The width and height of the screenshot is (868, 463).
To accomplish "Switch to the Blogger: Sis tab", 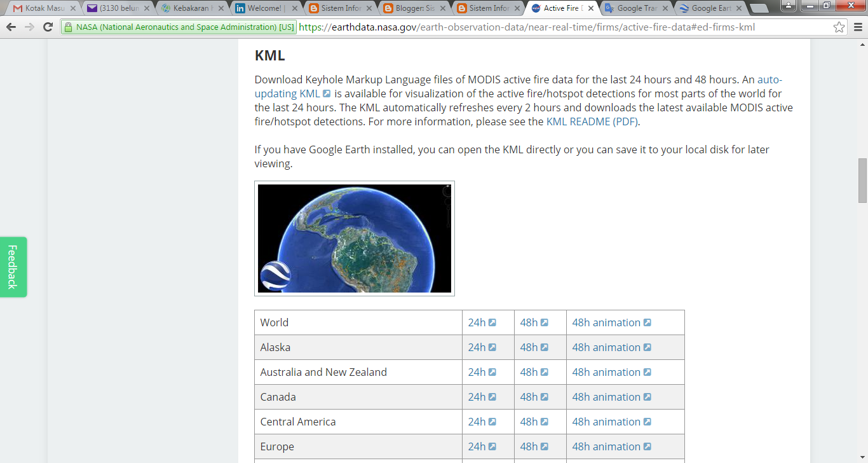I will tap(414, 9).
